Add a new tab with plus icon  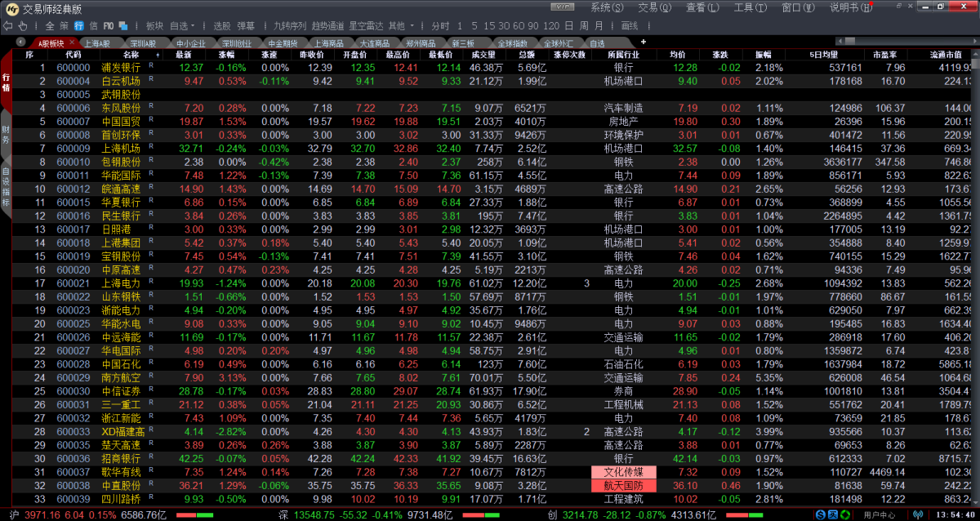click(x=643, y=42)
